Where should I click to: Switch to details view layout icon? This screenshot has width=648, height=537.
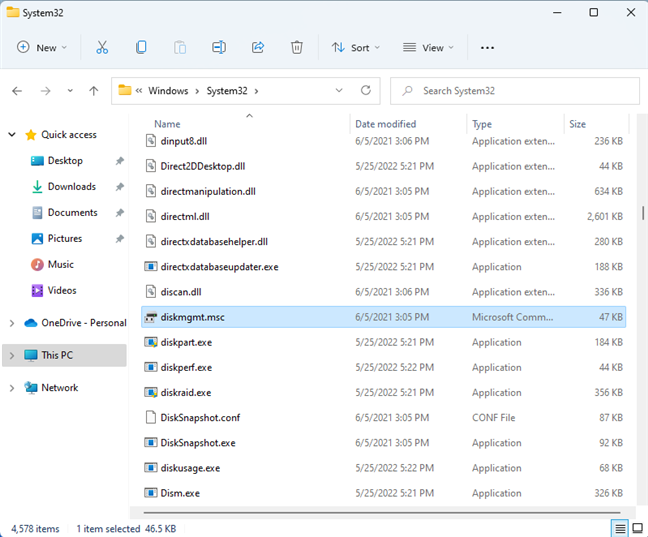[x=620, y=528]
